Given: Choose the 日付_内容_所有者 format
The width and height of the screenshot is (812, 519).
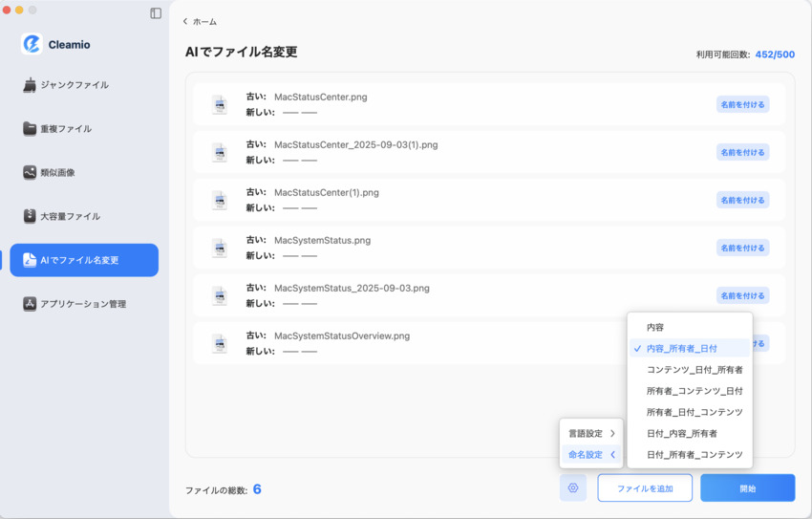Looking at the screenshot, I should [x=690, y=433].
